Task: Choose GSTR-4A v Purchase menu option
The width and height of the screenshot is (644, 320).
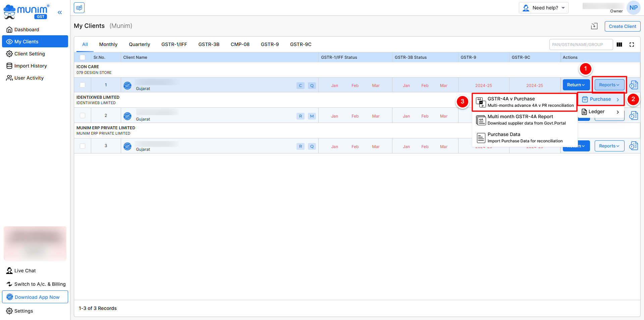Action: (524, 102)
